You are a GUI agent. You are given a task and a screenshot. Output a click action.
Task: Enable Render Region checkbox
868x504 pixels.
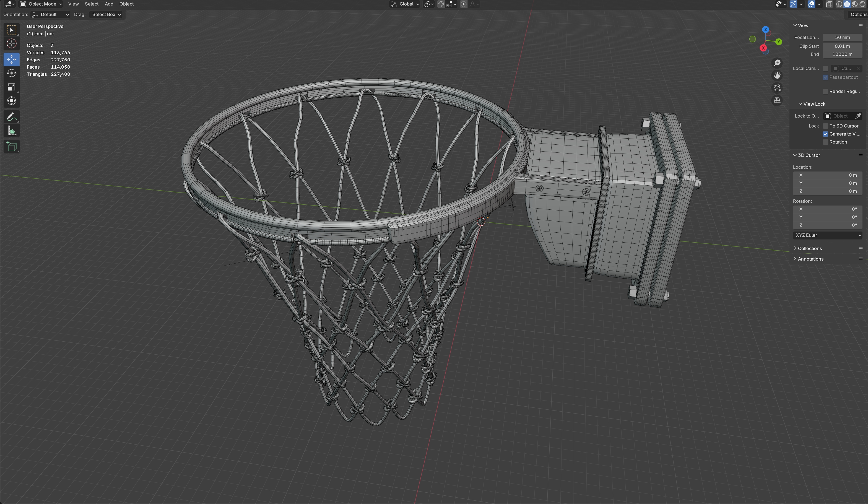click(826, 91)
